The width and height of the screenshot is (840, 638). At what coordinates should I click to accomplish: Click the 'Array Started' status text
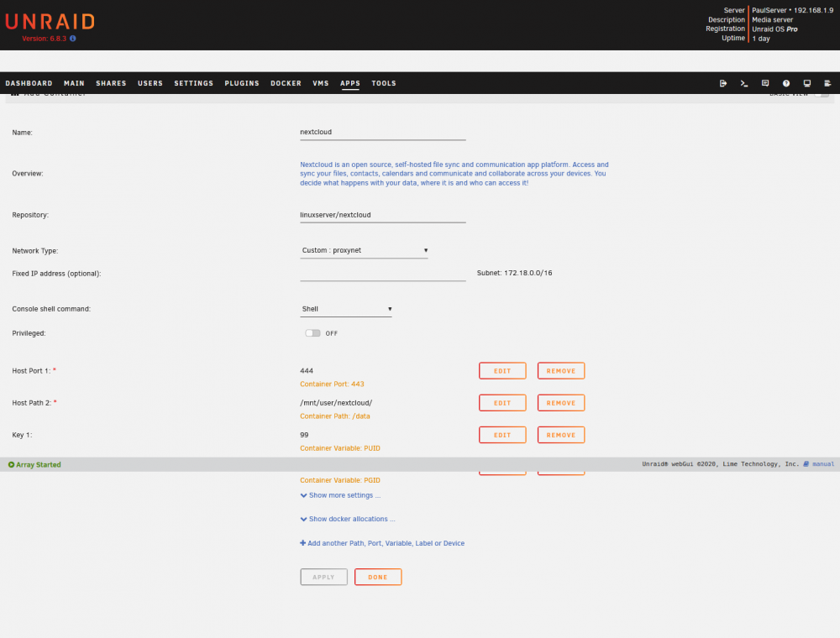coord(38,464)
